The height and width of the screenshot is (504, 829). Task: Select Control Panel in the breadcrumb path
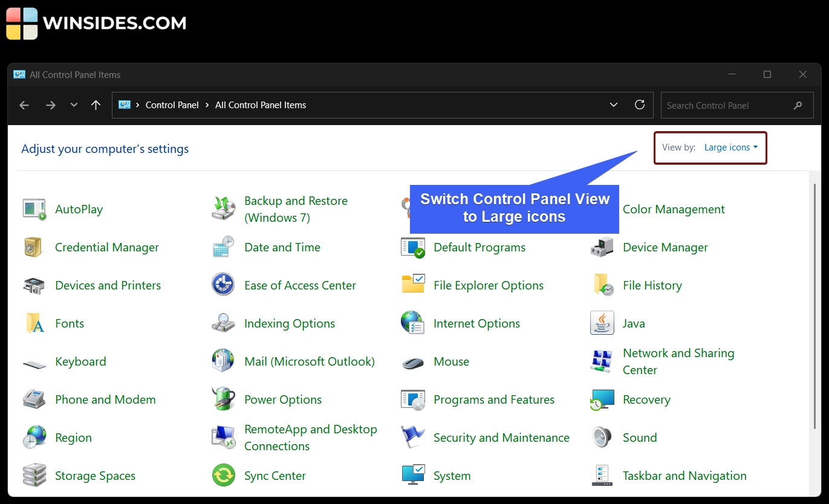(x=172, y=105)
